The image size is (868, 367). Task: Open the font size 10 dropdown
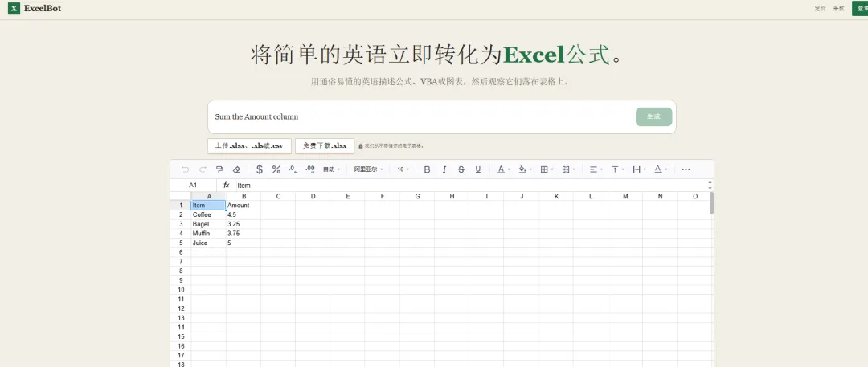(x=403, y=169)
